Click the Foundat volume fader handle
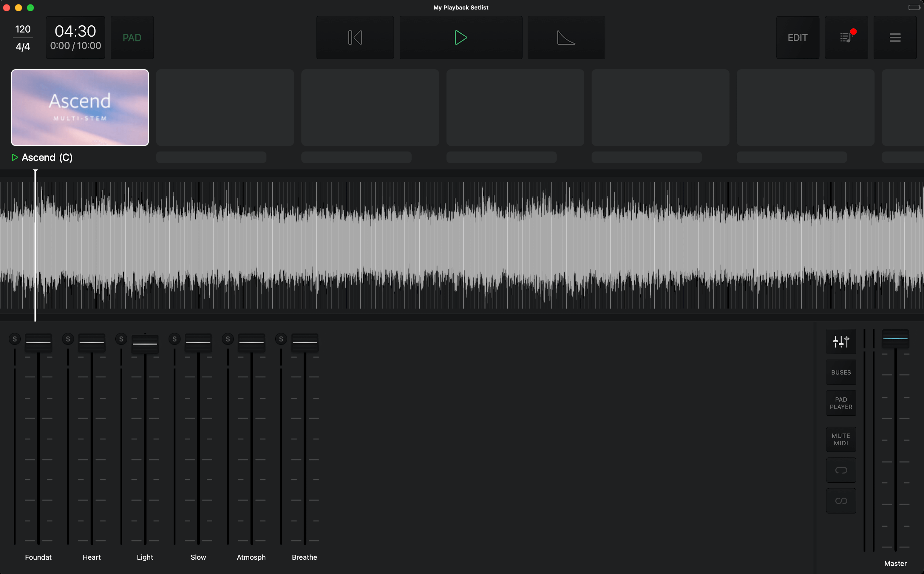This screenshot has width=924, height=574. [x=38, y=342]
